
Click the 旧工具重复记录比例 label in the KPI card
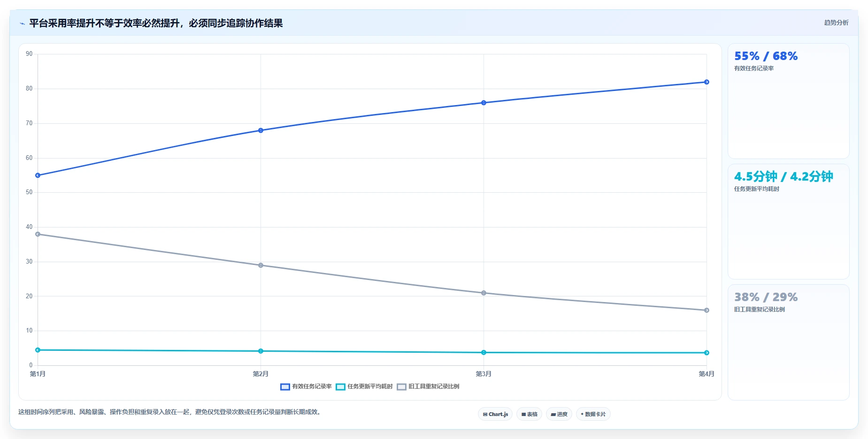click(x=760, y=310)
